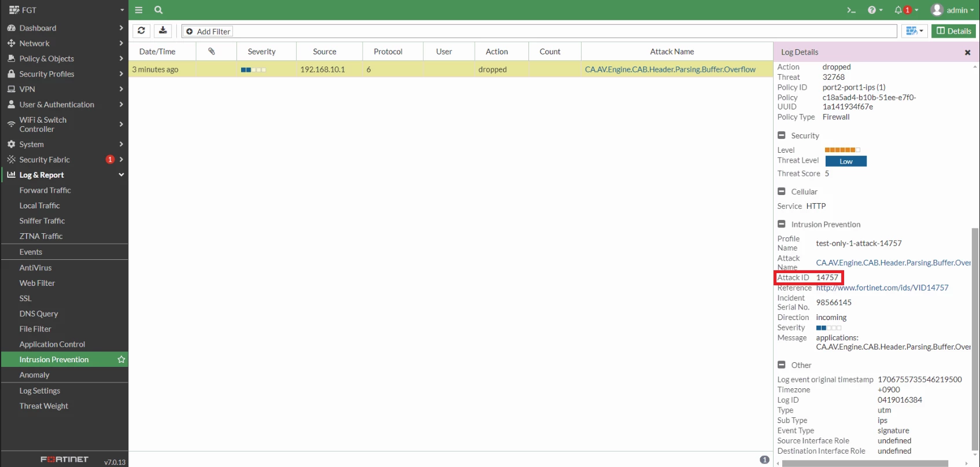
Task: Collapse the Cellular section
Action: (781, 192)
